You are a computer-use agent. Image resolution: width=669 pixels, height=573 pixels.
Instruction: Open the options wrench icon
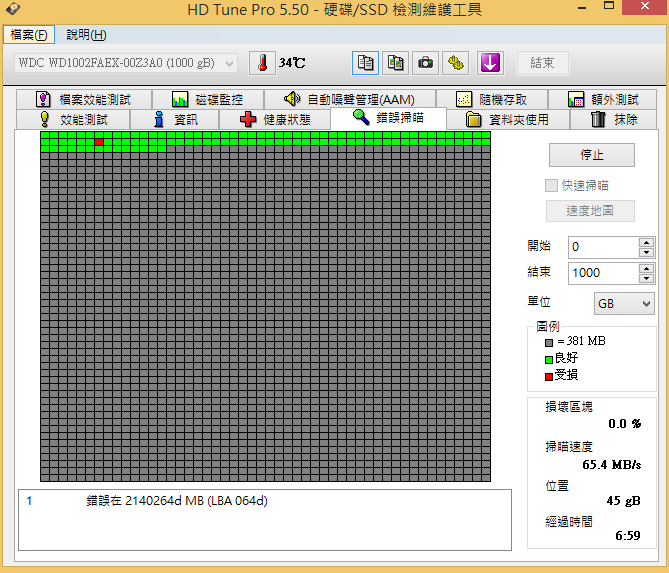coord(456,63)
